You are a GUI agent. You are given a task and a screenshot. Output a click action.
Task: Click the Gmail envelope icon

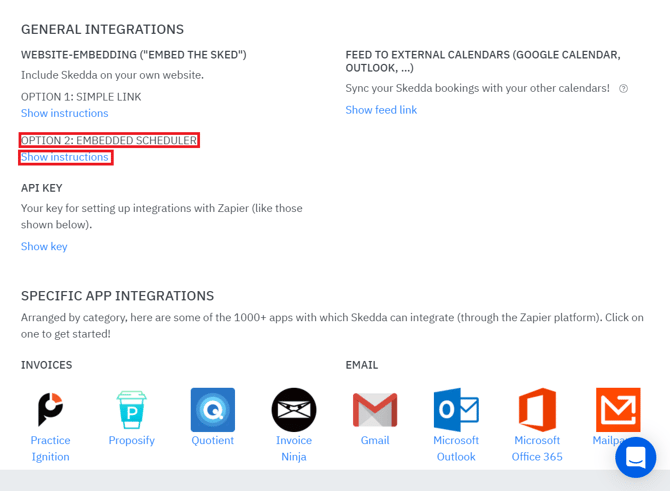375,409
